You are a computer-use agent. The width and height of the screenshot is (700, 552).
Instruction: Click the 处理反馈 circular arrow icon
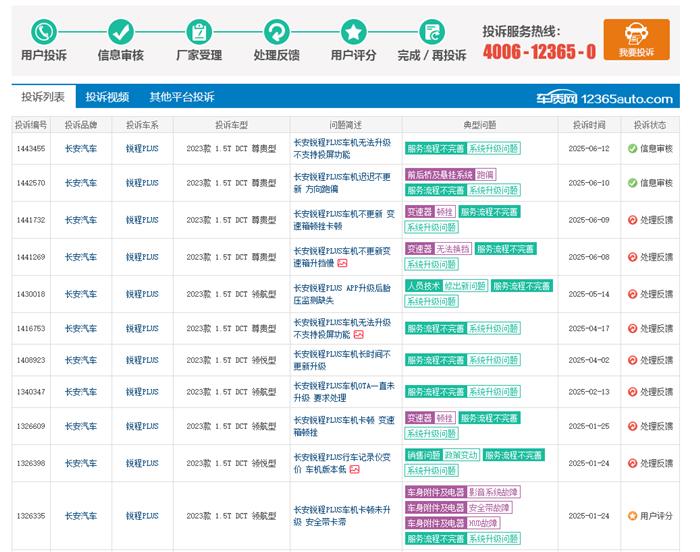point(276,32)
